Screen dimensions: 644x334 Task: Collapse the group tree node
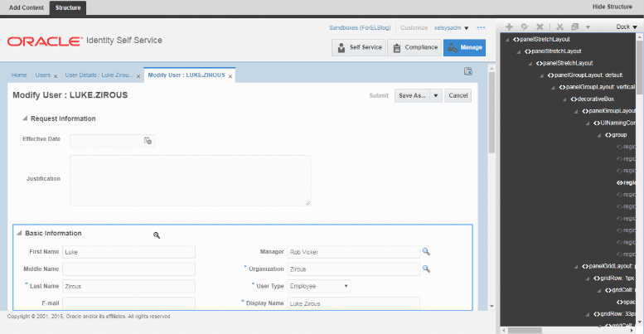tap(599, 135)
